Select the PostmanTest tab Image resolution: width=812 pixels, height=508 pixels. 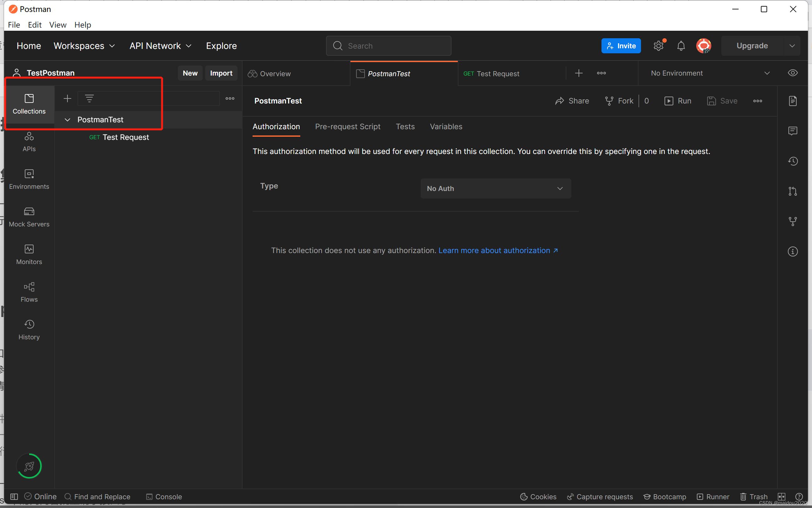coord(404,74)
